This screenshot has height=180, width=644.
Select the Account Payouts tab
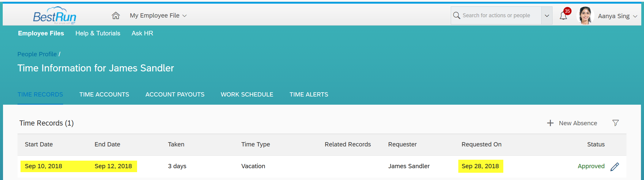pos(175,94)
